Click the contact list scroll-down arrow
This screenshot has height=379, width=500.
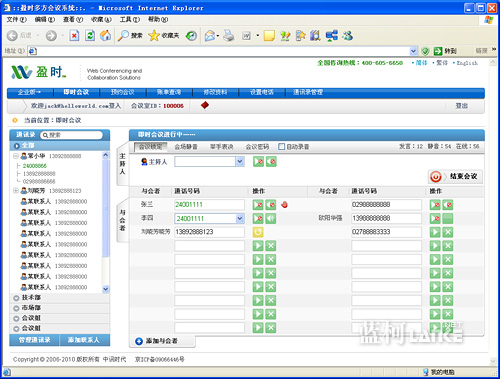106,289
